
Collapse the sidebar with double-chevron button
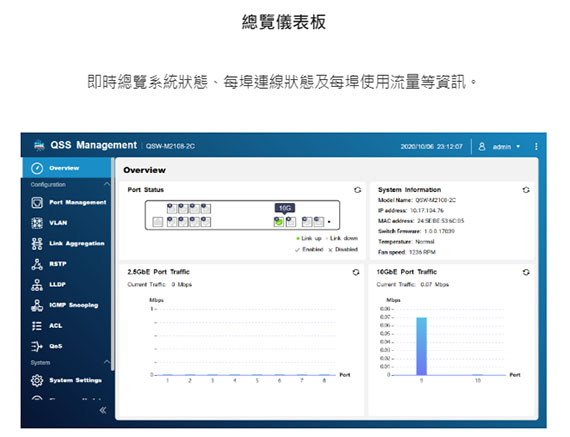click(103, 410)
